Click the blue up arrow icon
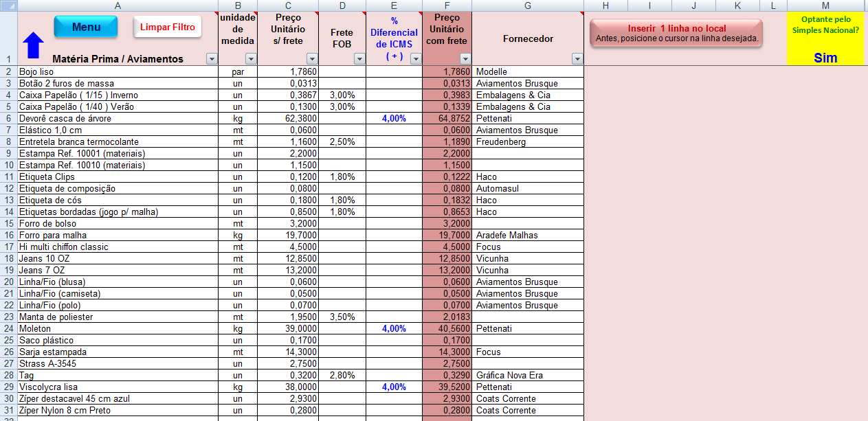The height and width of the screenshot is (421, 868). click(x=33, y=45)
